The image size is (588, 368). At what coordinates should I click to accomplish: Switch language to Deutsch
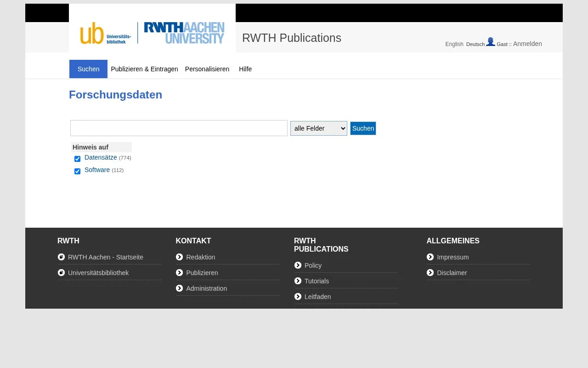[x=475, y=44]
